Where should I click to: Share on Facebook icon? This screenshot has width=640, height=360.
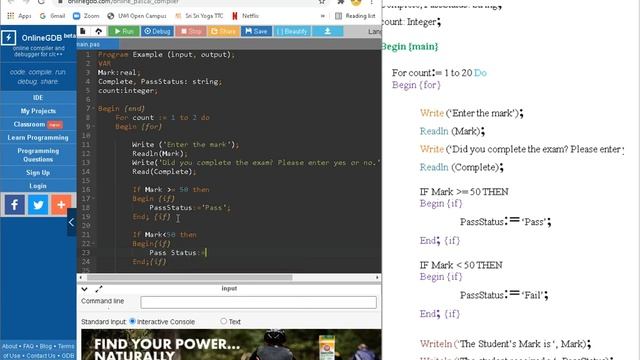[x=15, y=204]
